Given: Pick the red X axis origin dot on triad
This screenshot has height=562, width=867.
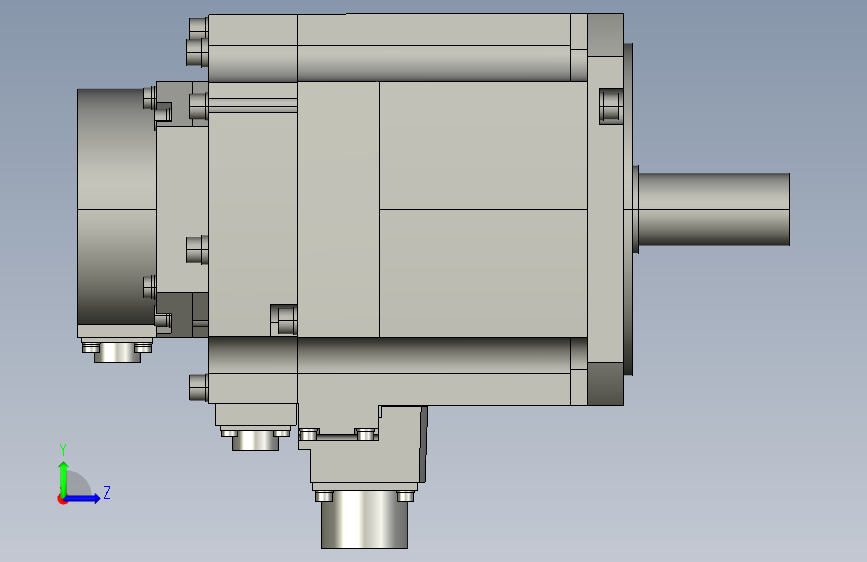Looking at the screenshot, I should point(62,499).
